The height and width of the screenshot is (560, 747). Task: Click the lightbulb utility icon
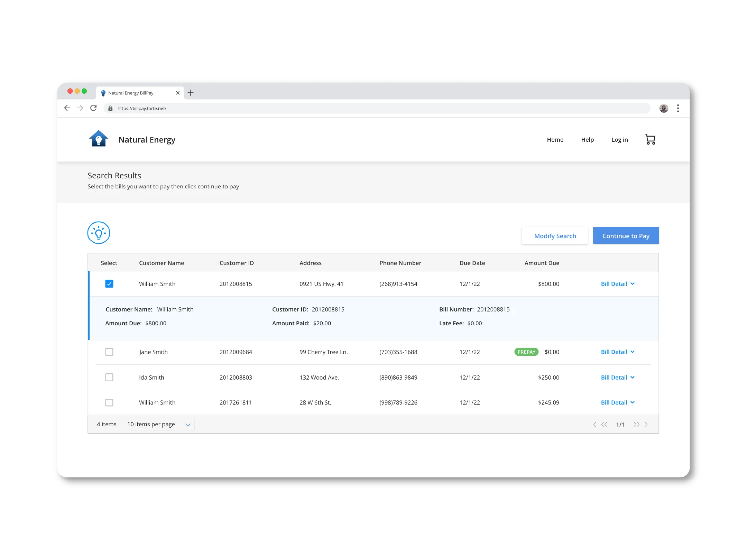coord(99,233)
